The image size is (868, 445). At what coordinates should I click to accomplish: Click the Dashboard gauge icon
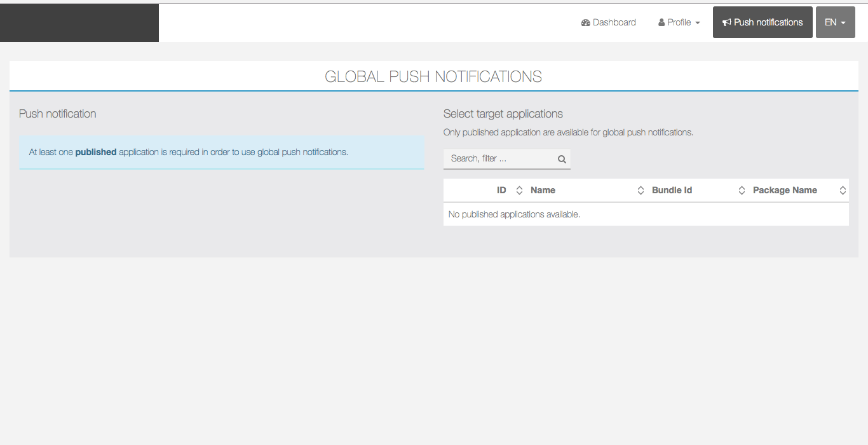(x=585, y=23)
